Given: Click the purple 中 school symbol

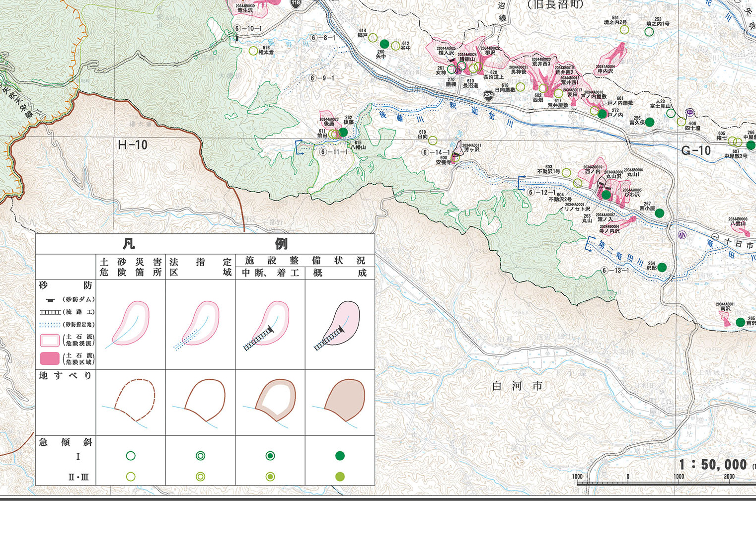Looking at the screenshot, I should [690, 113].
